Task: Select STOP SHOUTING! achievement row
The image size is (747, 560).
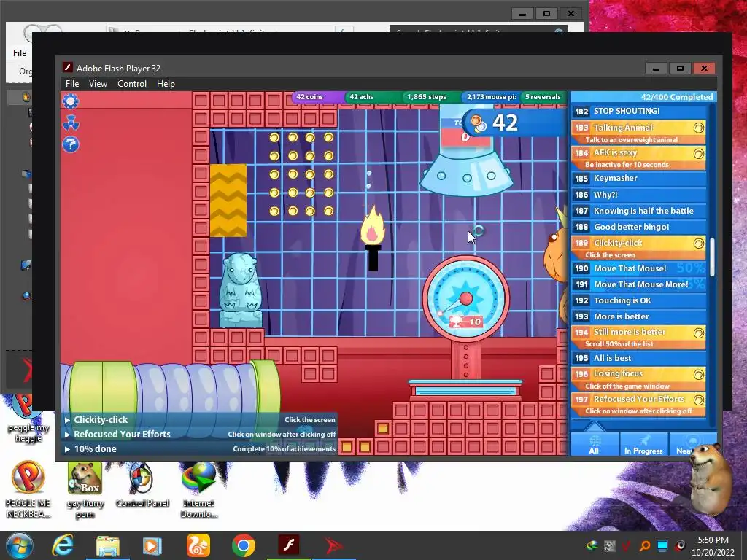Action: (x=638, y=112)
